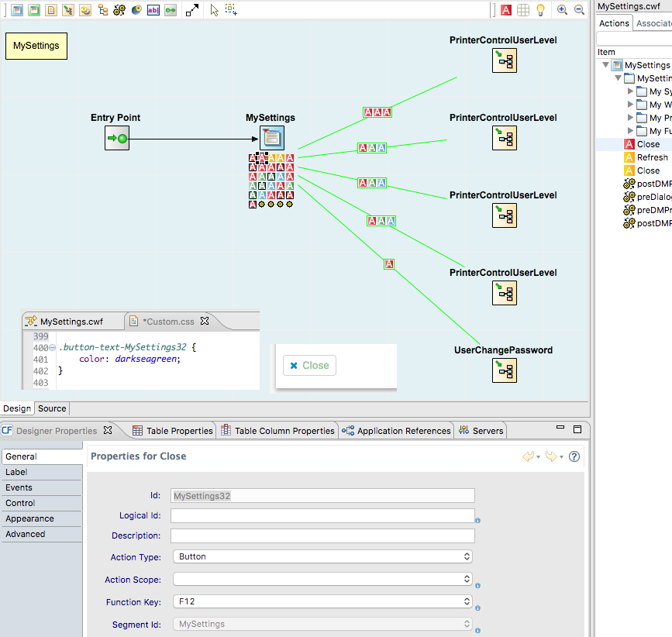Screen dimensions: 672x637
Task: Close the *Custom.css tab
Action: tap(205, 321)
